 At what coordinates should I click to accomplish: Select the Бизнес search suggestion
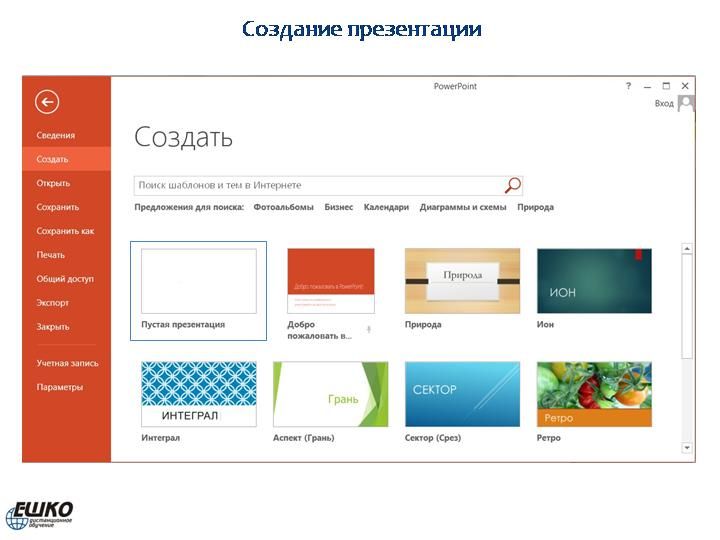click(339, 207)
